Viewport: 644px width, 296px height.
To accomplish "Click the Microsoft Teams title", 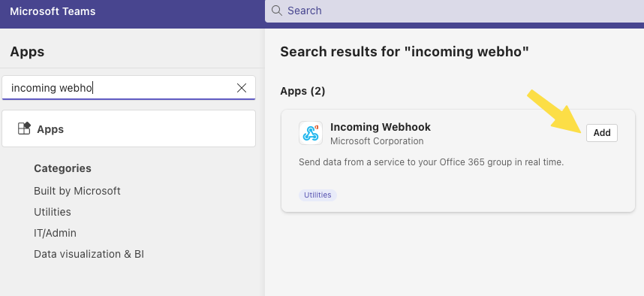I will 53,11.
